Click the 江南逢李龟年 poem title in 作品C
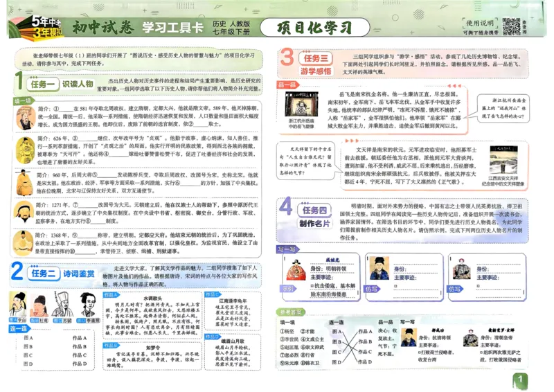The image size is (554, 392). (233, 301)
